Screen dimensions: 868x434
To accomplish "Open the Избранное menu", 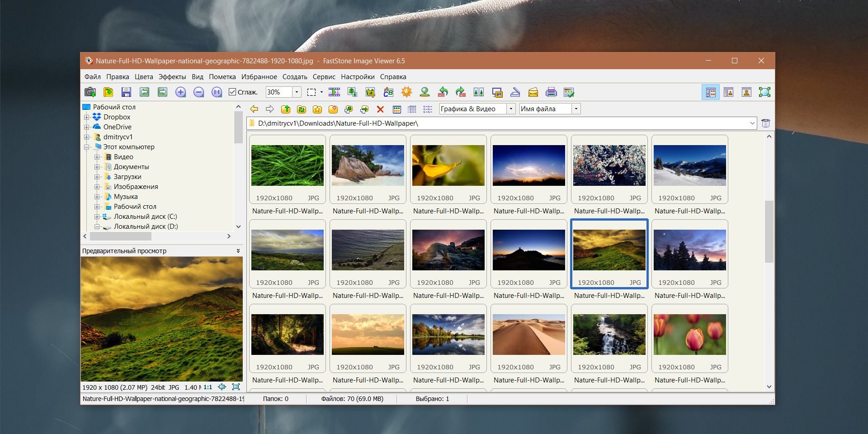I will pyautogui.click(x=259, y=77).
